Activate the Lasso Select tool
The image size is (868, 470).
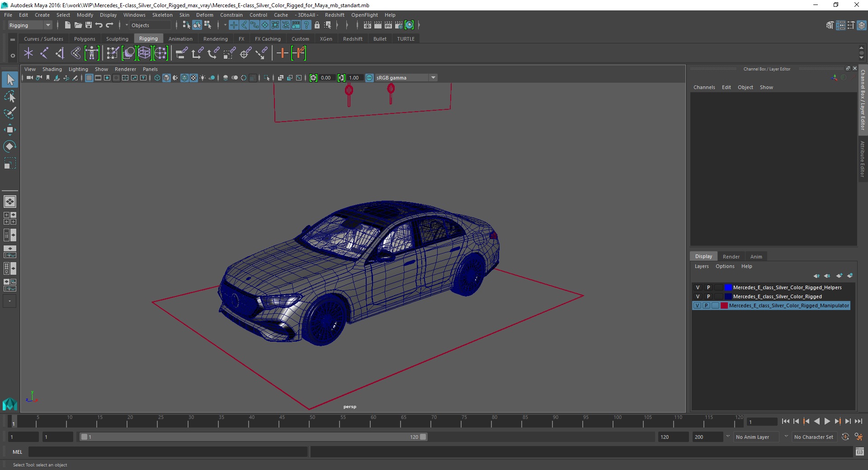(x=10, y=97)
